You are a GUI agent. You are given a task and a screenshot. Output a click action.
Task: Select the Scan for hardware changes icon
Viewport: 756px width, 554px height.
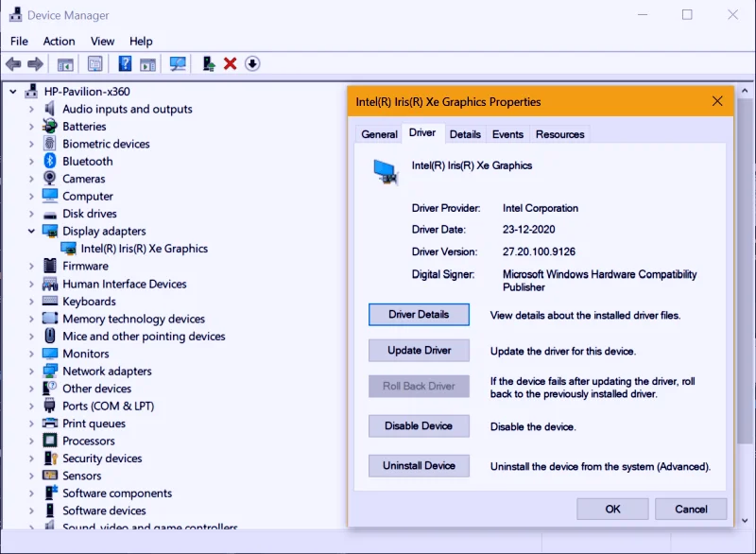coord(178,63)
